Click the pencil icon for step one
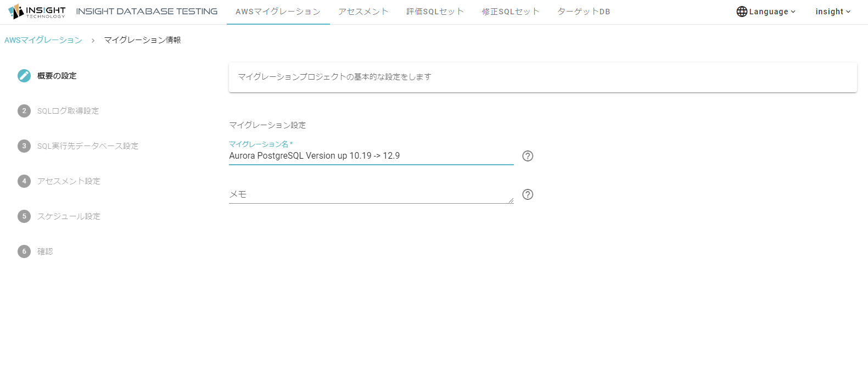The width and height of the screenshot is (868, 386). tap(24, 76)
